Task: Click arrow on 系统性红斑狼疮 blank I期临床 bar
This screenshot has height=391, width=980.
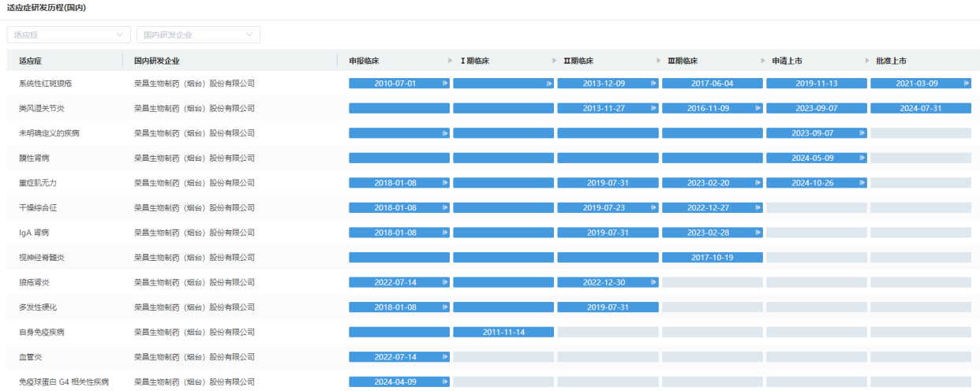Action: coord(549,84)
